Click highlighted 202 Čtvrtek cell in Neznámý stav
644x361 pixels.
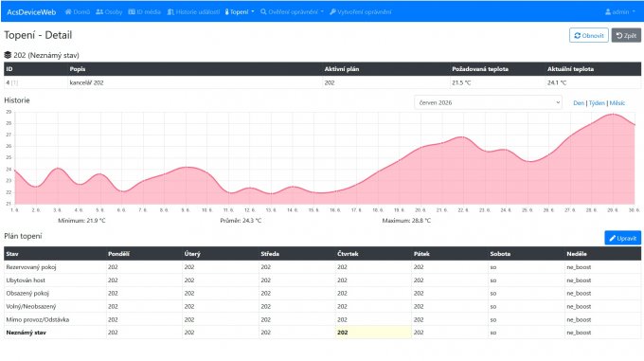tap(373, 333)
